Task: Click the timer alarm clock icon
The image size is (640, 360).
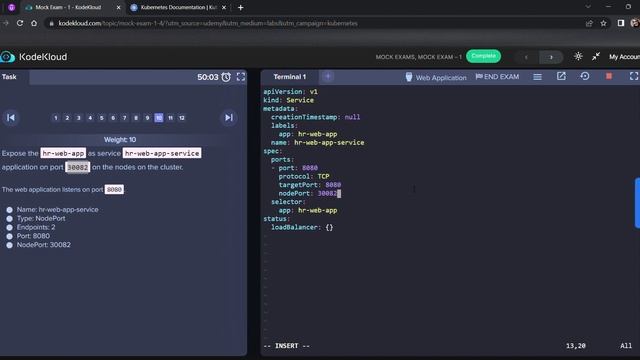Action: click(x=226, y=77)
